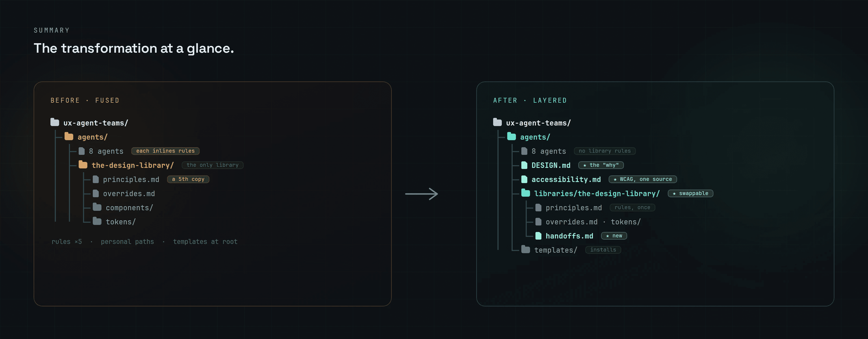Click the handoffs.md file icon

[x=538, y=236]
